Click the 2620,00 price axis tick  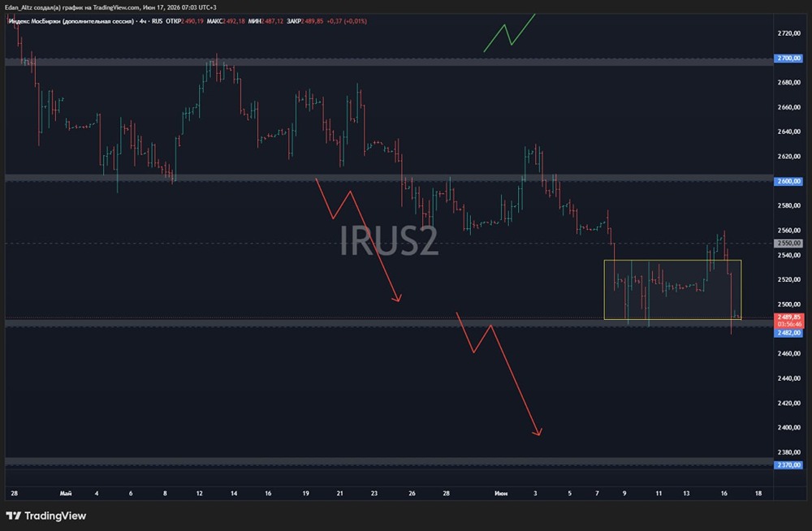point(788,157)
